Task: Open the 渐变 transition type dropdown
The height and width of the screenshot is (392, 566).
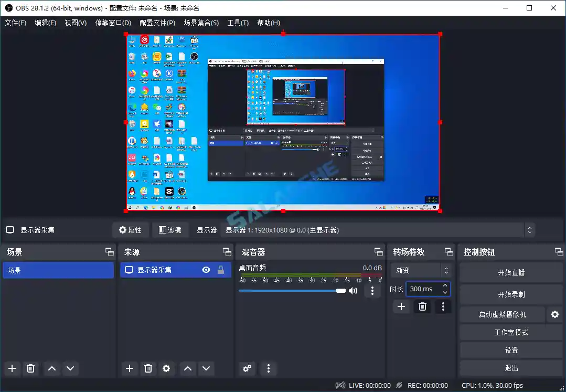Action: (420, 270)
